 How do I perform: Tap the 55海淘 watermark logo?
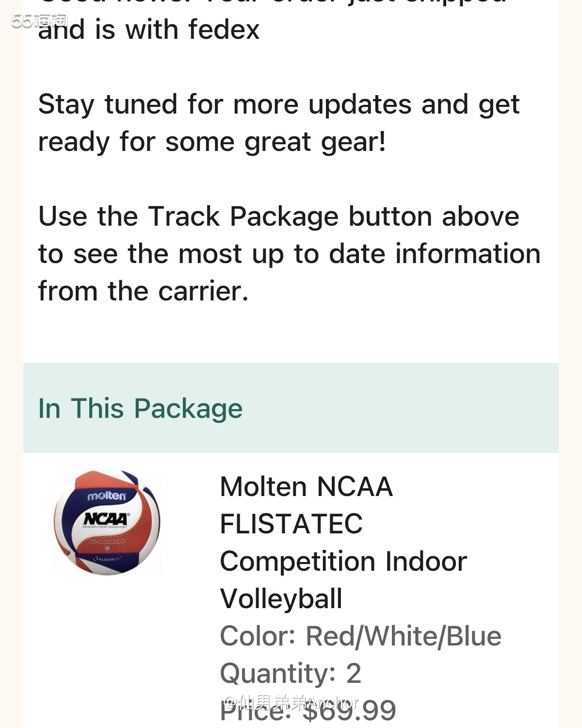(x=40, y=21)
